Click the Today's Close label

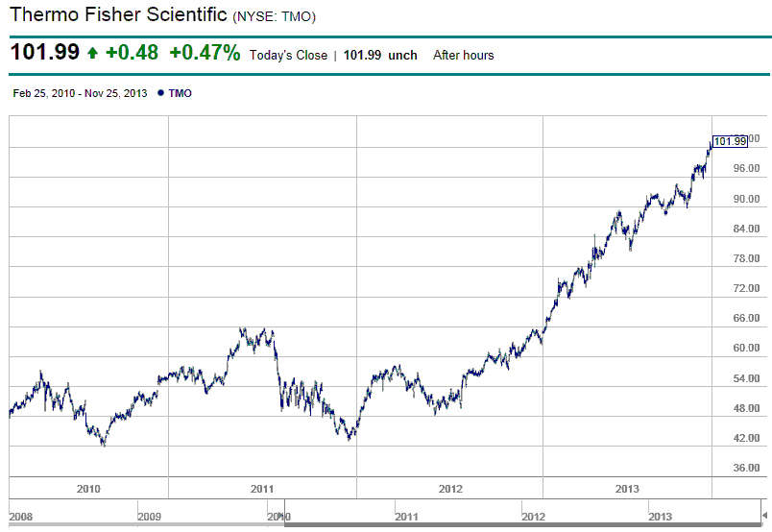point(288,55)
